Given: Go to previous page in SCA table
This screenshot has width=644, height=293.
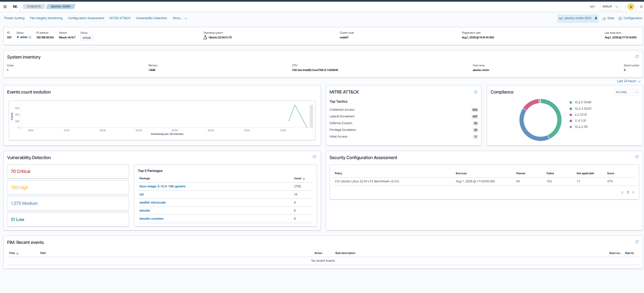Looking at the screenshot, I should [622, 192].
